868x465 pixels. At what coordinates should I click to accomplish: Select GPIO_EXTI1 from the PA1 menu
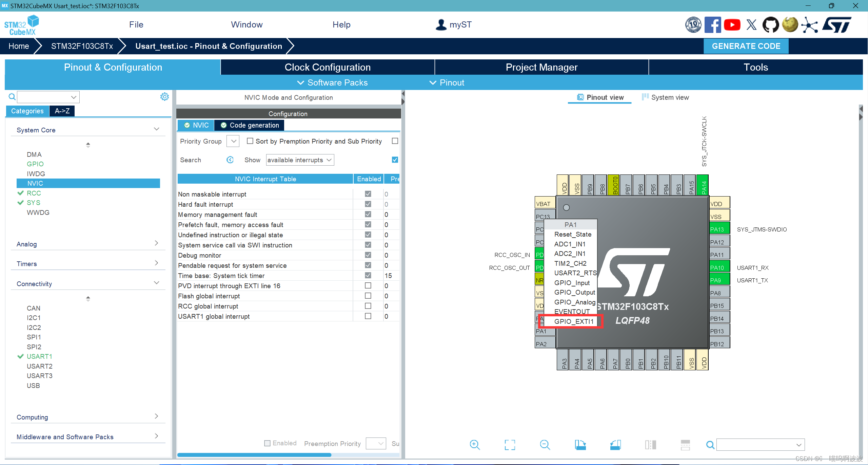pyautogui.click(x=574, y=321)
